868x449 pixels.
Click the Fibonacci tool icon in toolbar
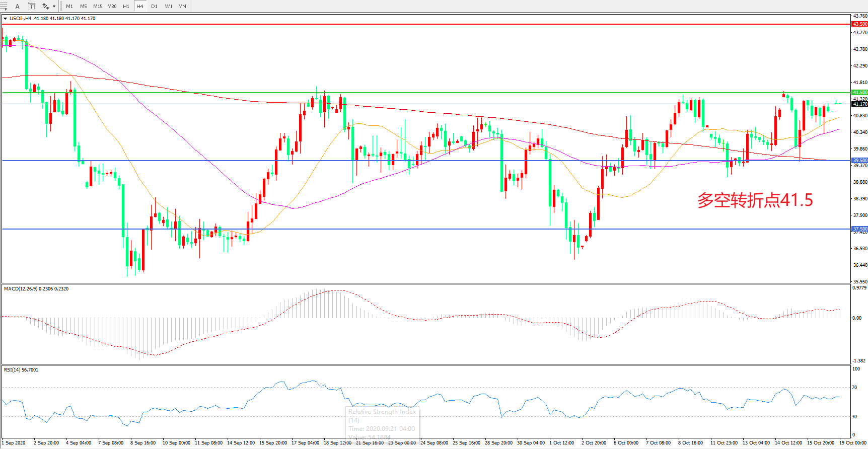pos(3,7)
